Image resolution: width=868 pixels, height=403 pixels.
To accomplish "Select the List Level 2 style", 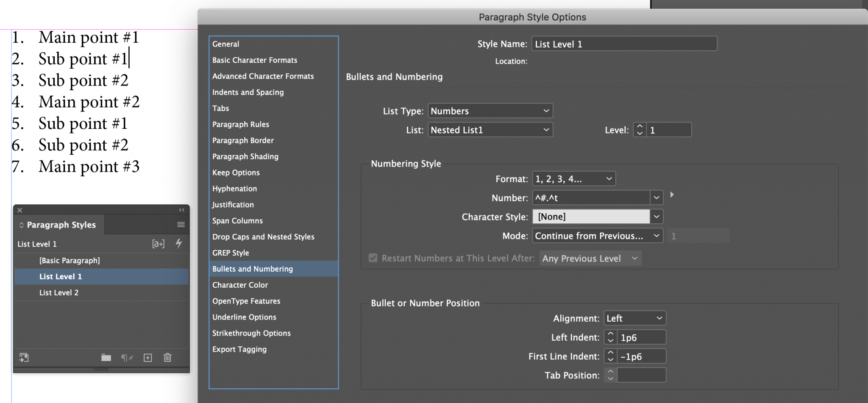I will (x=59, y=292).
